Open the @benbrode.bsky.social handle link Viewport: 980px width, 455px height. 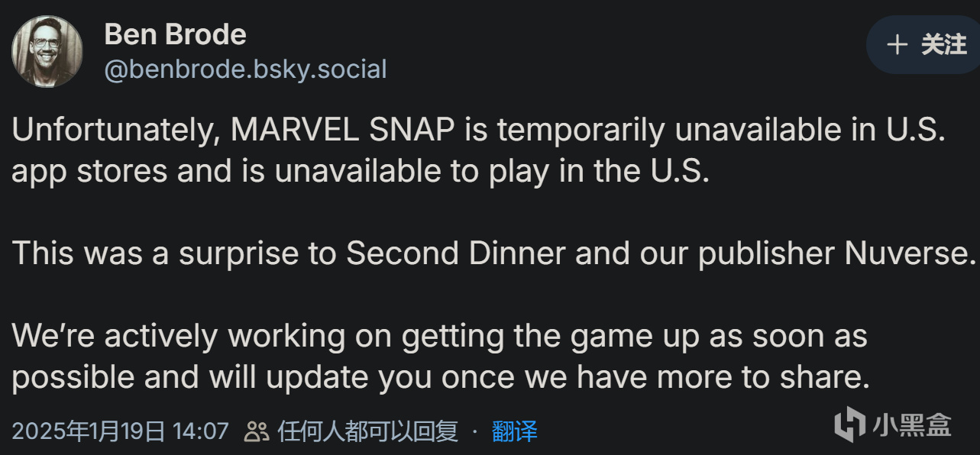245,69
